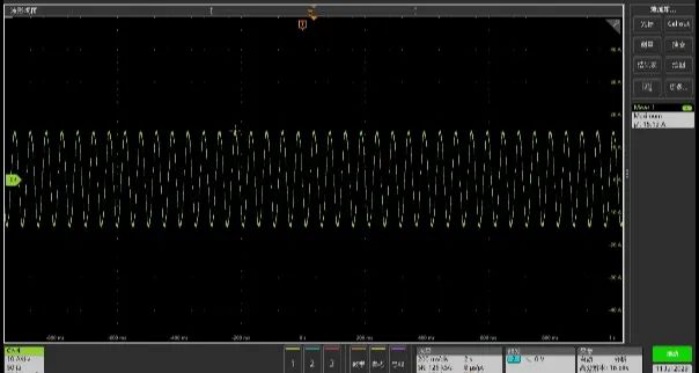The width and height of the screenshot is (700, 373).
Task: Click the orange-topped add math waveform button
Action: pyautogui.click(x=358, y=360)
